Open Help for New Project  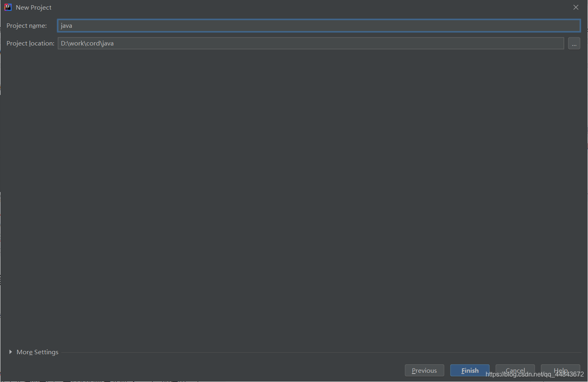(x=561, y=370)
